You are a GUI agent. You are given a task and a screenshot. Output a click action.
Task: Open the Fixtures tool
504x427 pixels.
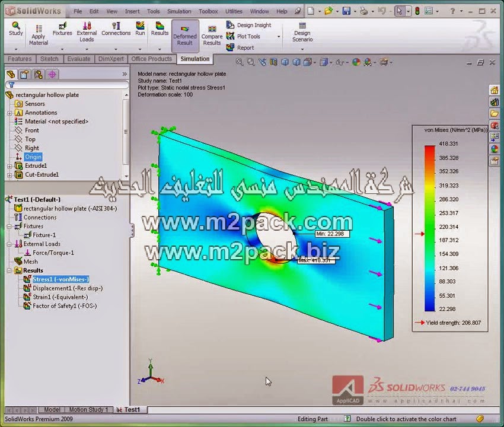[x=62, y=28]
